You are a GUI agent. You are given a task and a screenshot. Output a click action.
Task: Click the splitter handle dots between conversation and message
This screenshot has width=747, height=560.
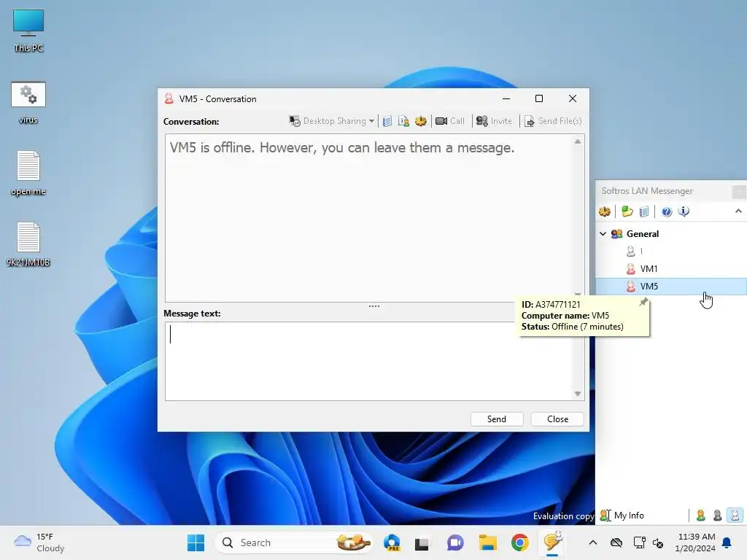coord(374,306)
